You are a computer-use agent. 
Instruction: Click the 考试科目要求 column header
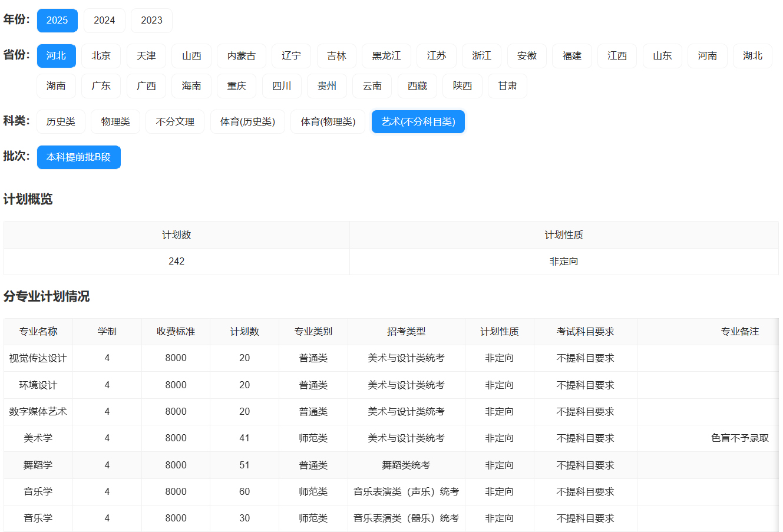click(586, 332)
